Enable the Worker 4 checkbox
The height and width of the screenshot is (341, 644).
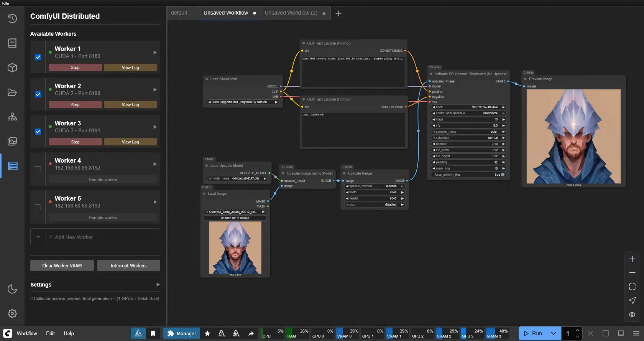point(38,169)
